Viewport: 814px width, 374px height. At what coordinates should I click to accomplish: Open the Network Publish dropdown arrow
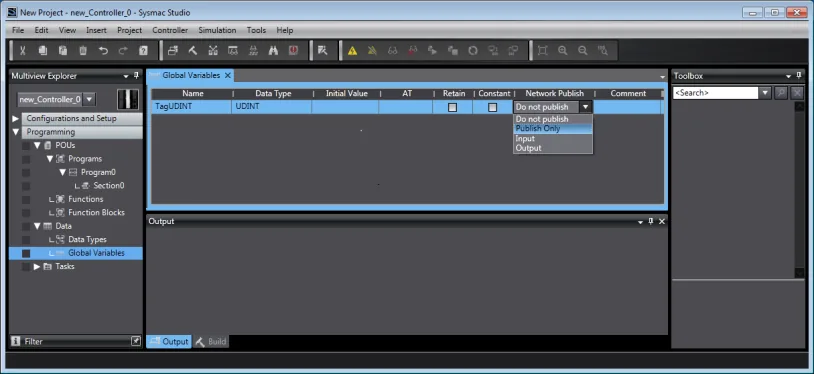[x=586, y=107]
